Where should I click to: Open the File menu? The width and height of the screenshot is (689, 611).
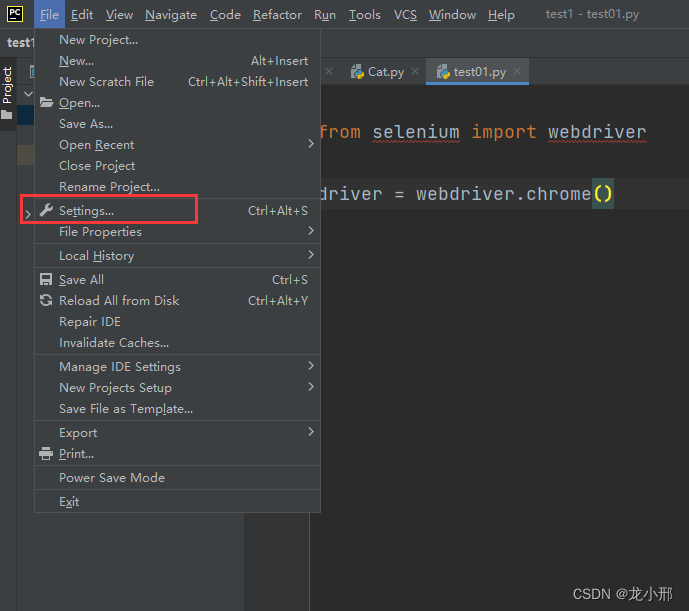(49, 15)
